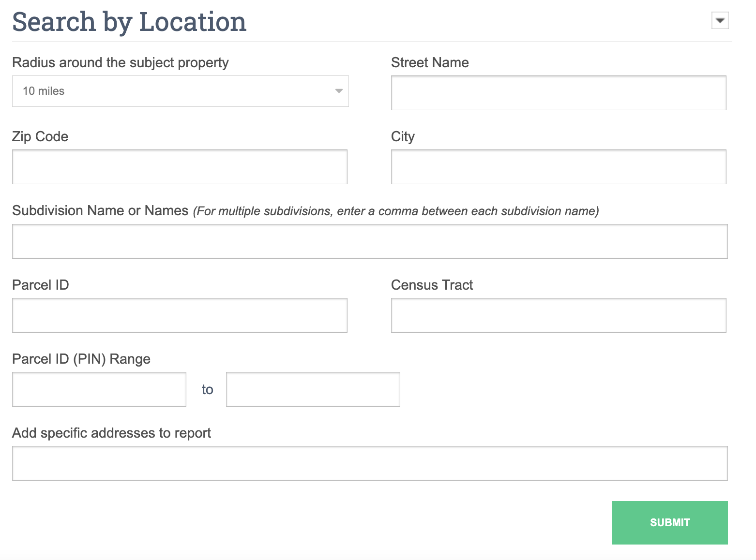Click the 'Radius around the subject property' label
Screen dimensions: 756x560
[x=120, y=63]
